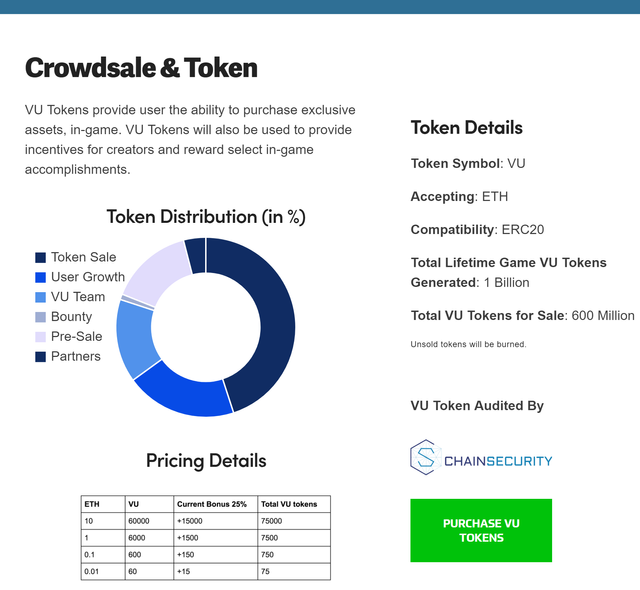Click the Bounty legend color square
The image size is (640, 590).
point(40,317)
